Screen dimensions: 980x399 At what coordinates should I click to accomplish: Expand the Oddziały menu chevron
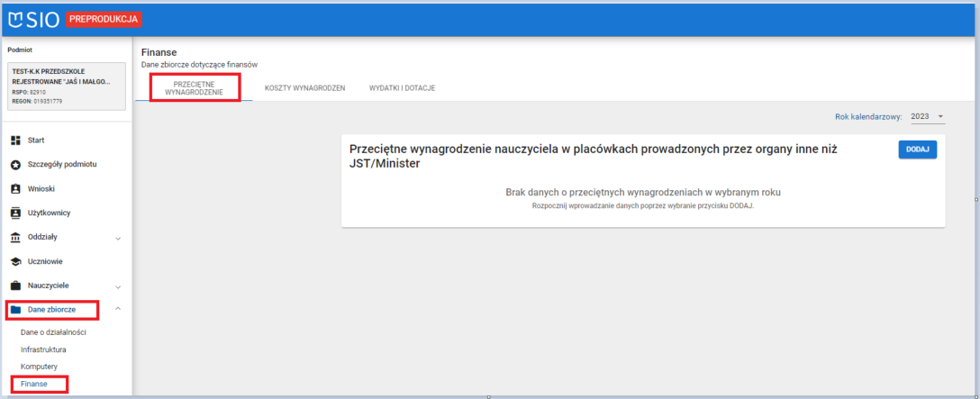[x=118, y=239]
